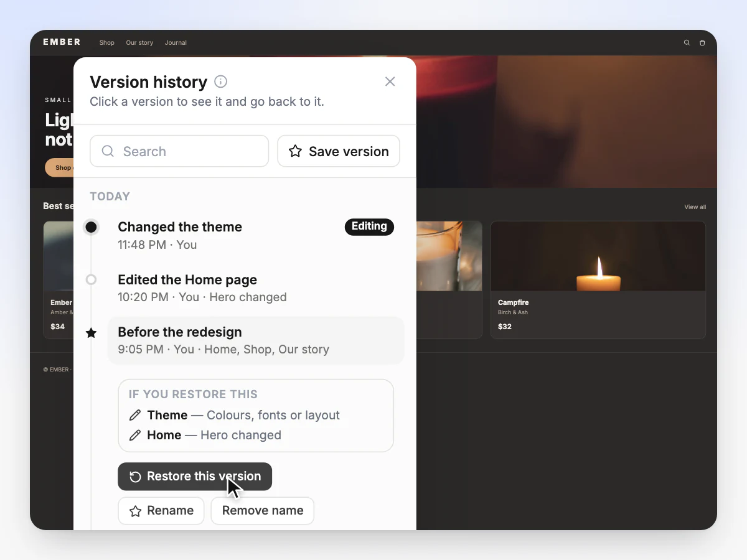Click the View all link
Viewport: 747px width, 560px height.
coord(695,207)
